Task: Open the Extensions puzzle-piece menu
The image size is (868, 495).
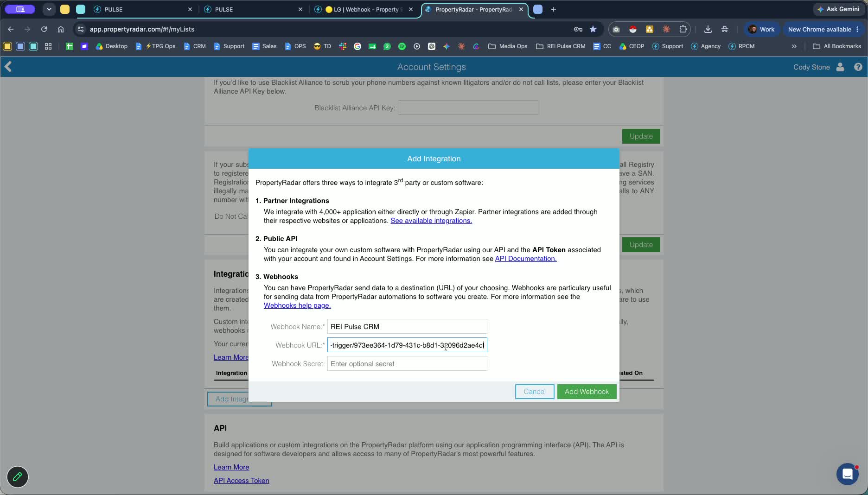Action: (683, 29)
